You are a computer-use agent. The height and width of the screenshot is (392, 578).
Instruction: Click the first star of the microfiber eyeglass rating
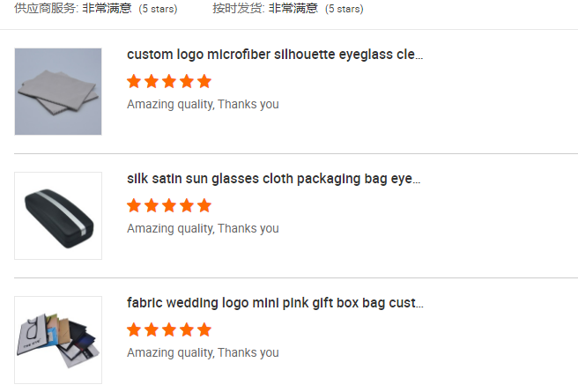[134, 81]
